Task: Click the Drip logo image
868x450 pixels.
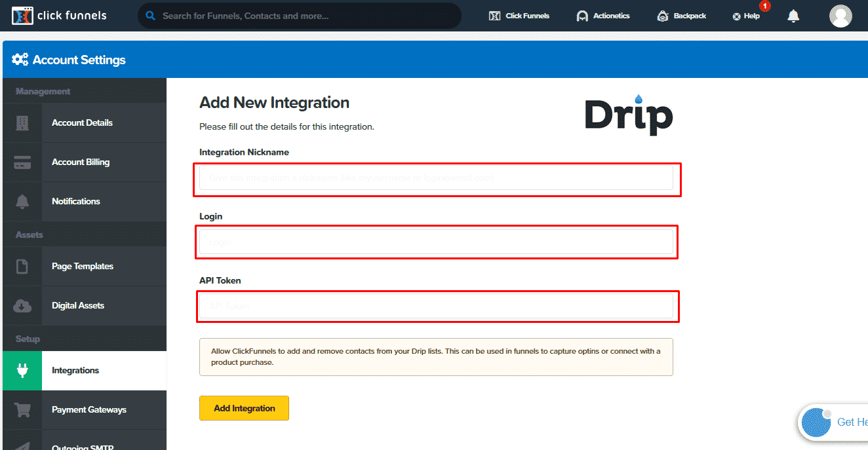Action: pos(629,117)
